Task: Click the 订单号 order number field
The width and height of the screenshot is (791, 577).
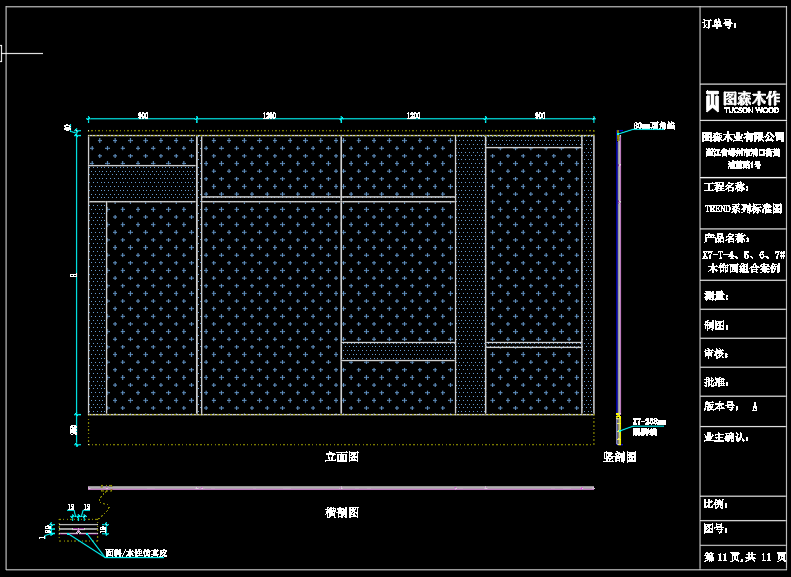Action: (x=721, y=21)
